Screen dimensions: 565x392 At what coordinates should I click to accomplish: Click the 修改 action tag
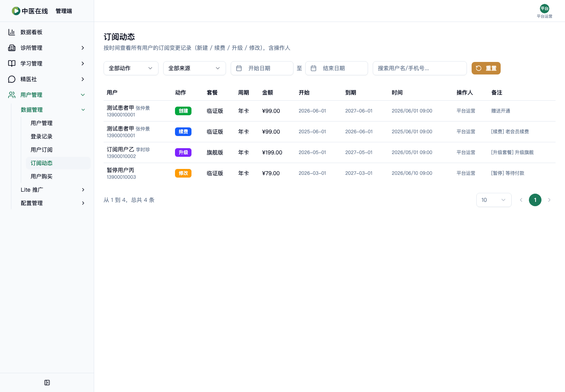183,173
